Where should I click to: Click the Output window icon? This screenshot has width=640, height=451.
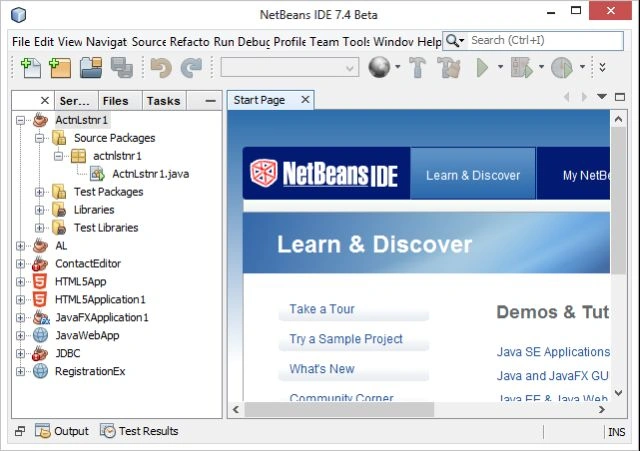[42, 431]
